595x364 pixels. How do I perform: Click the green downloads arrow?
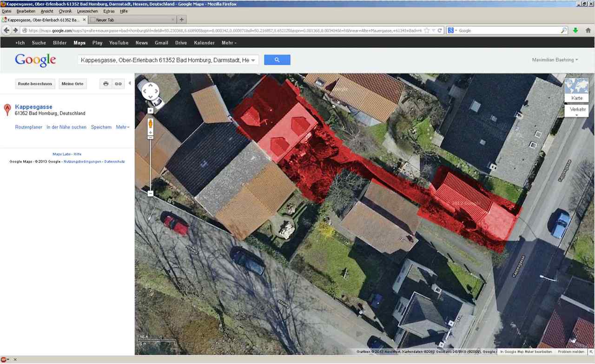[x=575, y=30]
